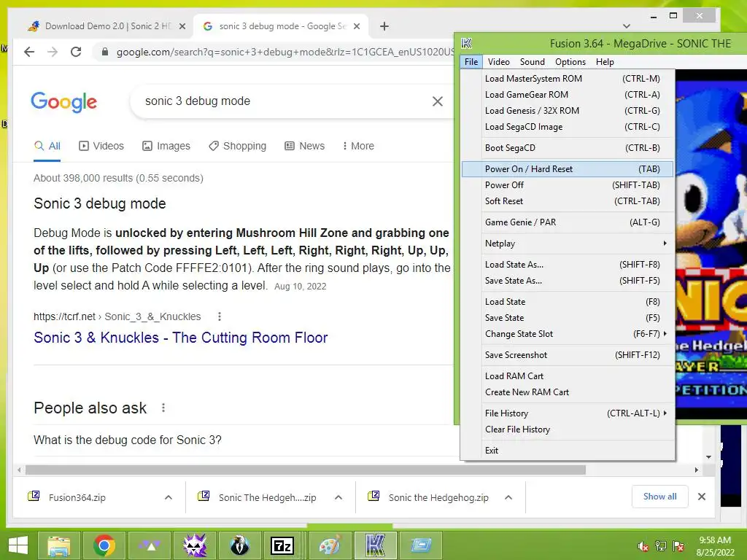Go back in Chrome
747x560 pixels.
(29, 52)
